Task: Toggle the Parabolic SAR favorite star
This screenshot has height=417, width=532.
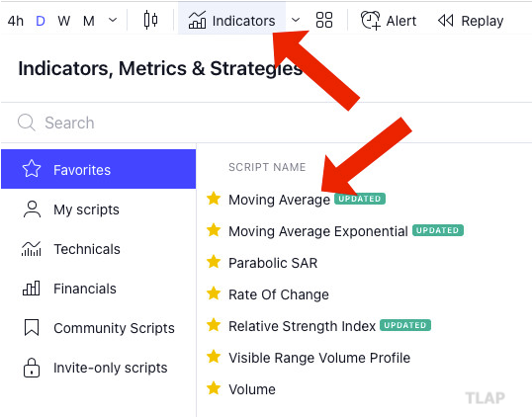Action: tap(214, 262)
